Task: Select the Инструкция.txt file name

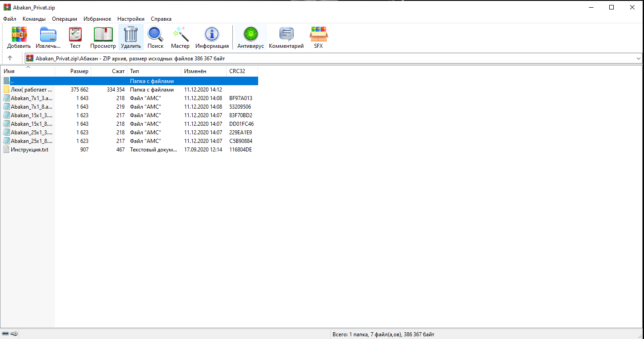Action: click(30, 150)
